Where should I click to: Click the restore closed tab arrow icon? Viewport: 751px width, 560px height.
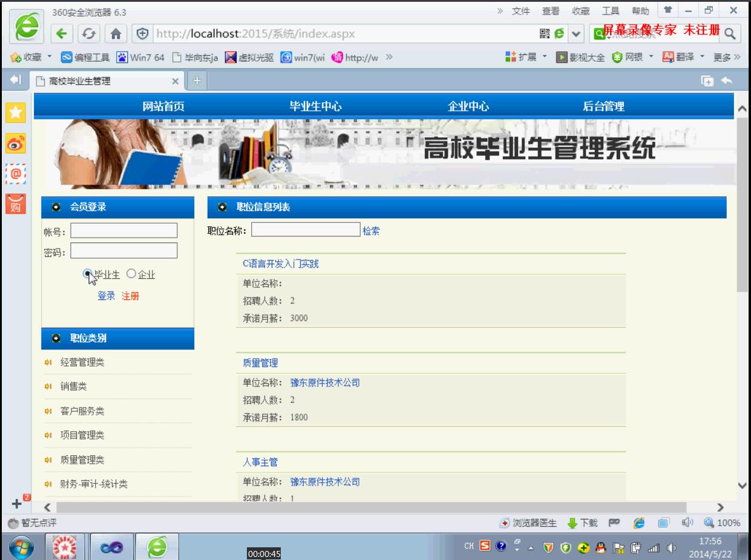coord(727,80)
